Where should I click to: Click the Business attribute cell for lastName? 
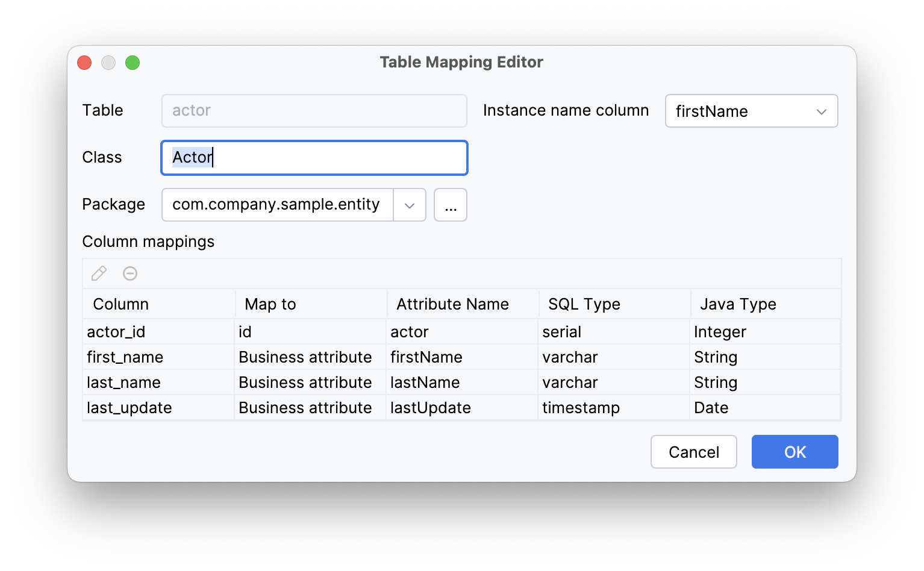305,382
